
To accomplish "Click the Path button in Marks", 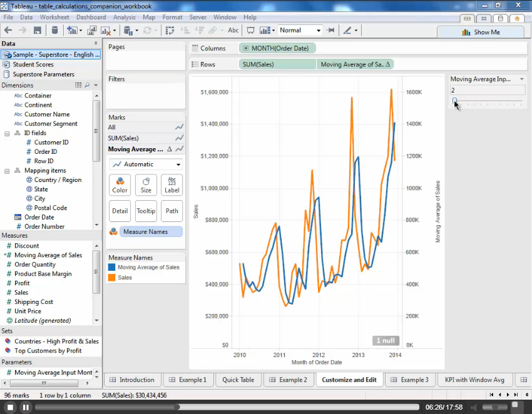I will pyautogui.click(x=171, y=211).
